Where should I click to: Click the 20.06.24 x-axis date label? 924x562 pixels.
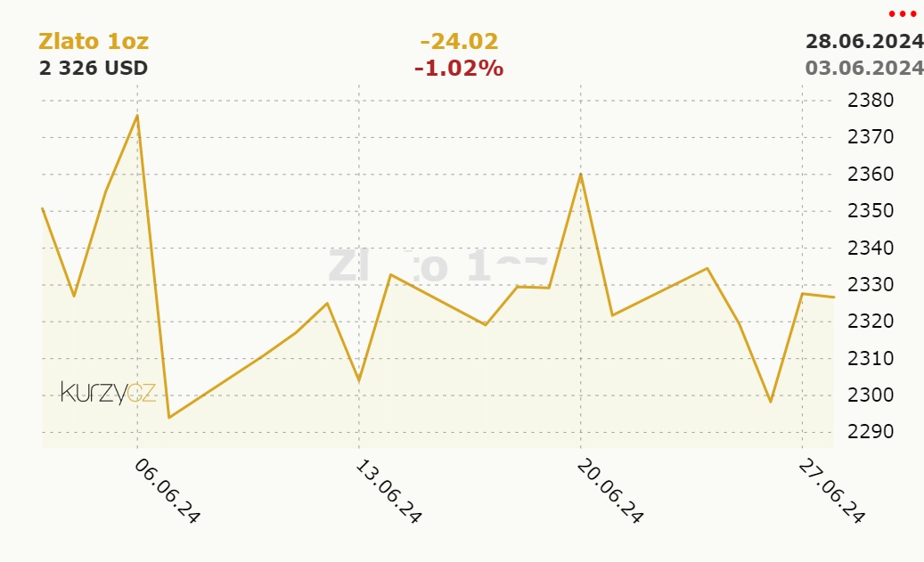[610, 491]
